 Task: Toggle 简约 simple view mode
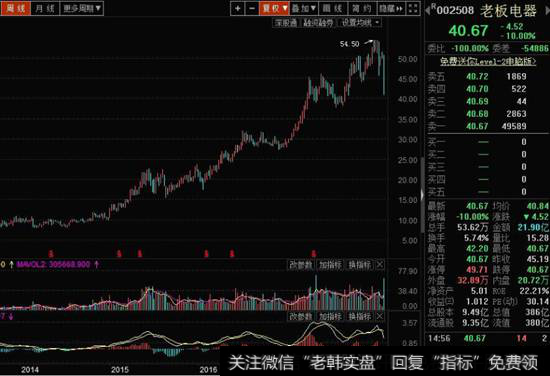tap(362, 8)
